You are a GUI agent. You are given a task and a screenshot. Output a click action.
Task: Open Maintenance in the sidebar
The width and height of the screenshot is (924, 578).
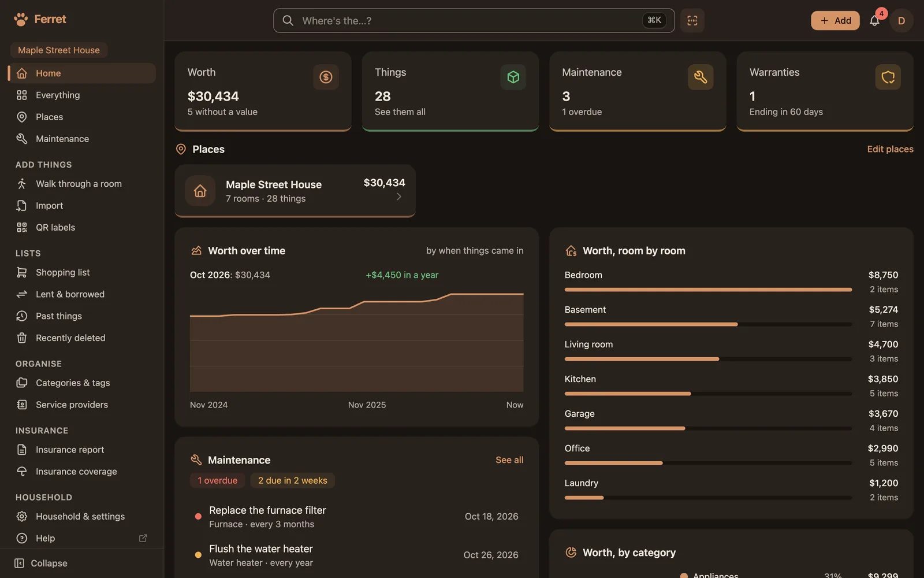pos(82,139)
